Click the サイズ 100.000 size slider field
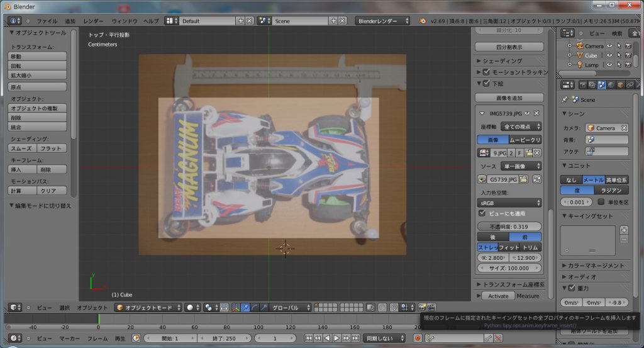The width and height of the screenshot is (644, 348). click(x=509, y=268)
